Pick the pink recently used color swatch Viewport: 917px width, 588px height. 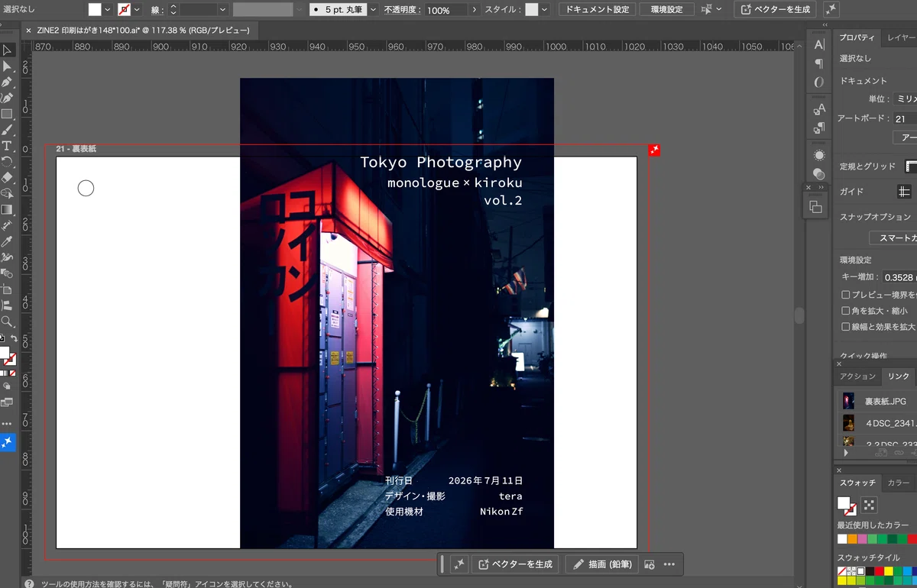point(862,539)
